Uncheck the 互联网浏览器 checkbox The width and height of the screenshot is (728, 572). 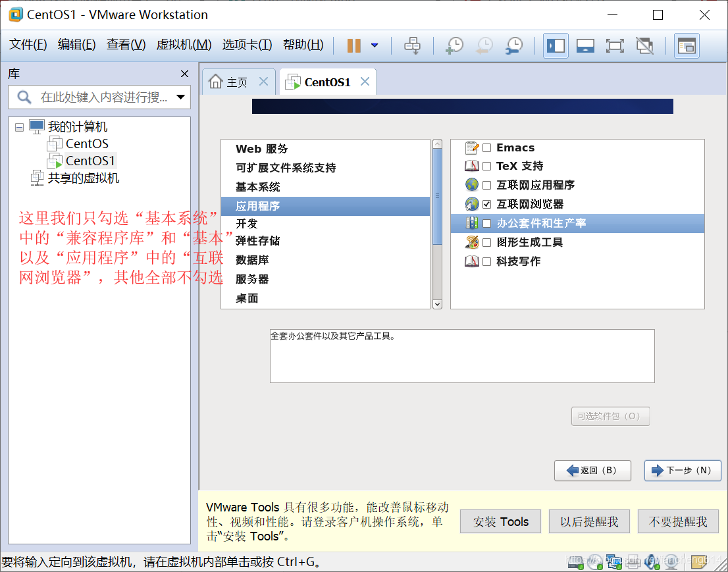point(486,204)
